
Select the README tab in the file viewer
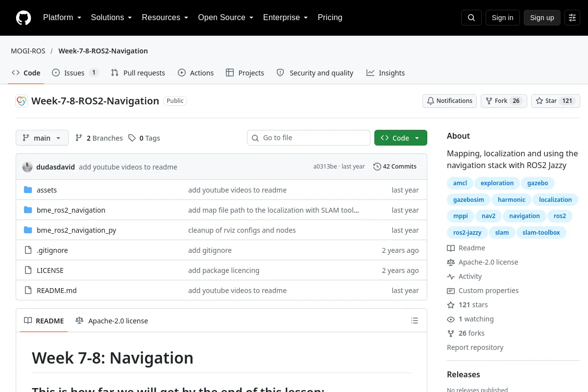(44, 321)
